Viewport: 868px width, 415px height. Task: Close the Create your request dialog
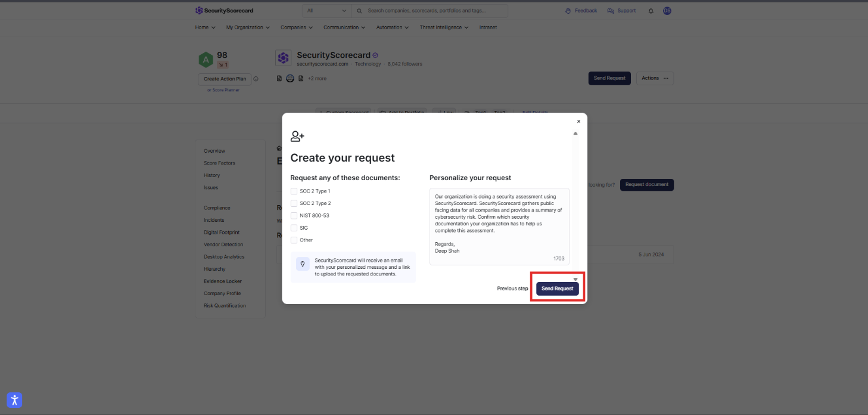578,122
